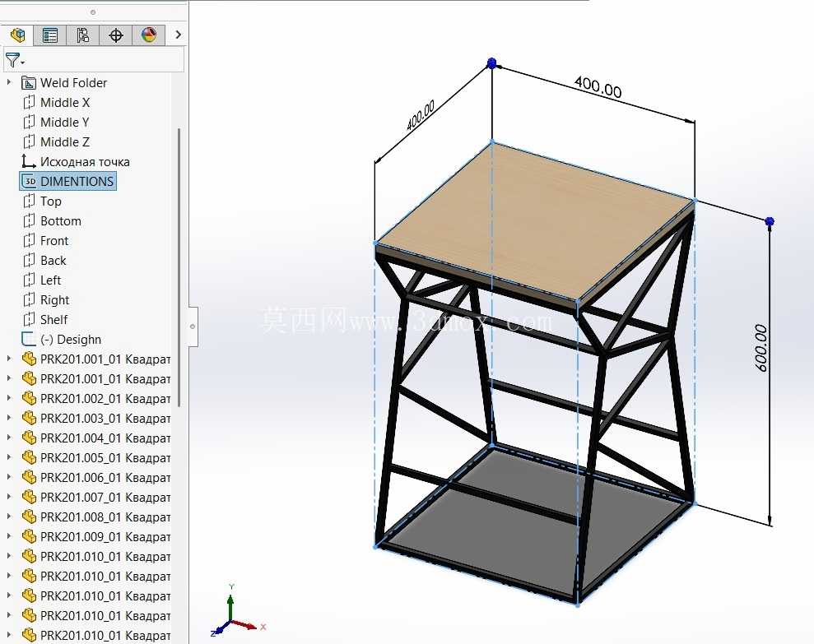Select the Middle Y plane icon
Image resolution: width=814 pixels, height=644 pixels.
[29, 122]
